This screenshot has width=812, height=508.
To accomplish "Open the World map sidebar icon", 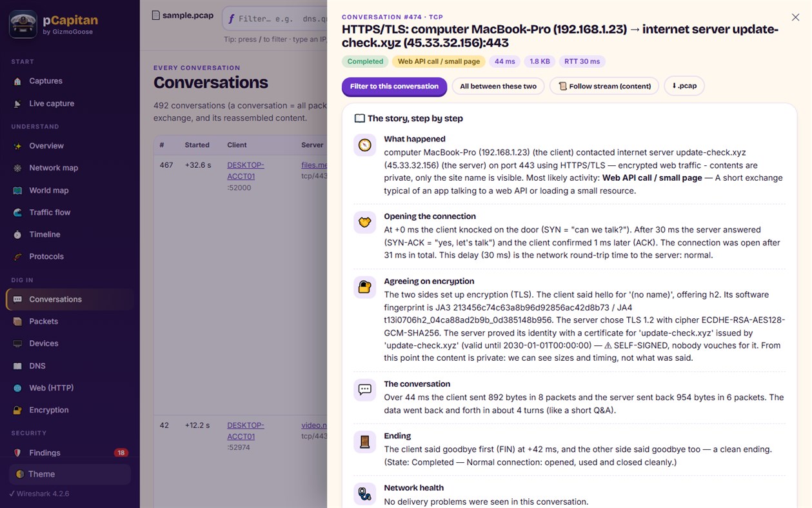I will click(x=17, y=190).
